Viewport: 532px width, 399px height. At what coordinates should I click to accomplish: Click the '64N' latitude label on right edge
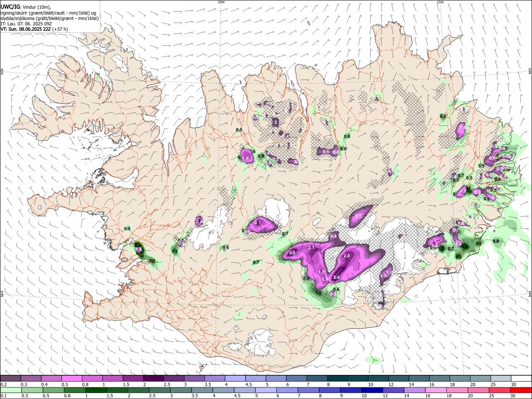pyautogui.click(x=530, y=293)
